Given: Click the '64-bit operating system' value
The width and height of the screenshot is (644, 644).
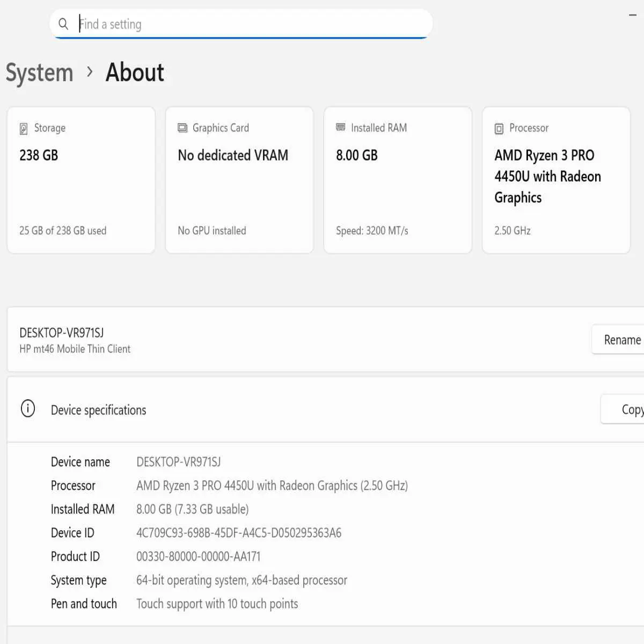Looking at the screenshot, I should [x=241, y=580].
